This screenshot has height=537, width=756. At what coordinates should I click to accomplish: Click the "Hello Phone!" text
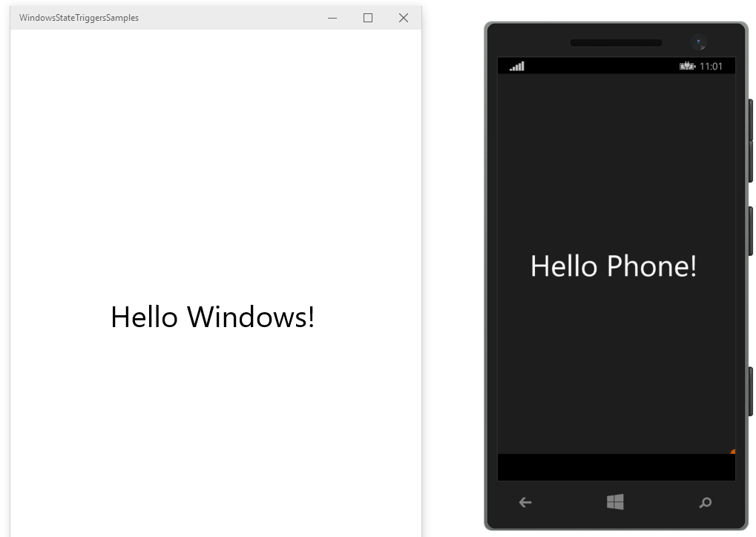click(x=614, y=266)
